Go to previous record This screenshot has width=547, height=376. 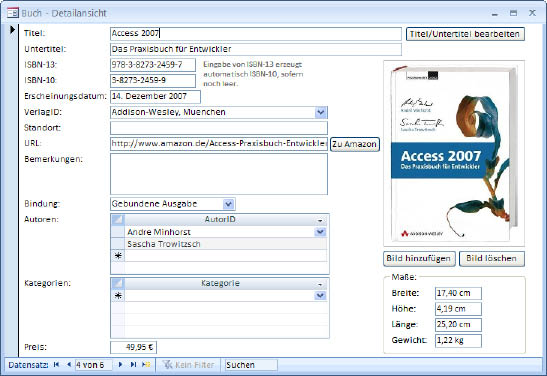click(69, 364)
